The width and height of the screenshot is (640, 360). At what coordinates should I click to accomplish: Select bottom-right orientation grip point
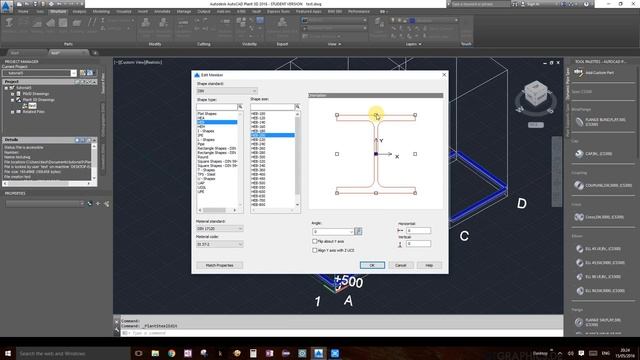(x=415, y=193)
